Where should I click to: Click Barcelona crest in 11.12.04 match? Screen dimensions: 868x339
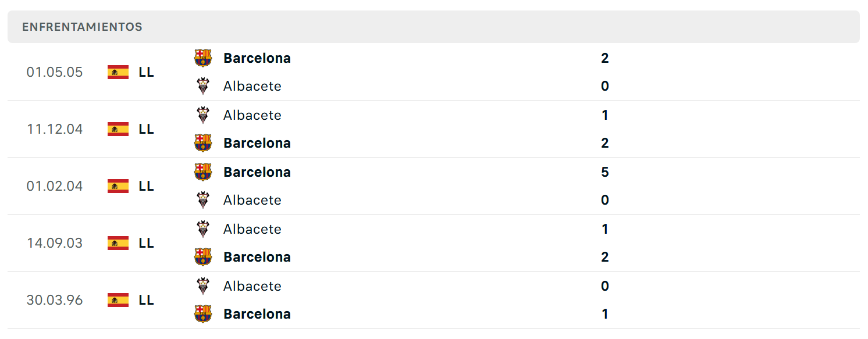pyautogui.click(x=203, y=143)
